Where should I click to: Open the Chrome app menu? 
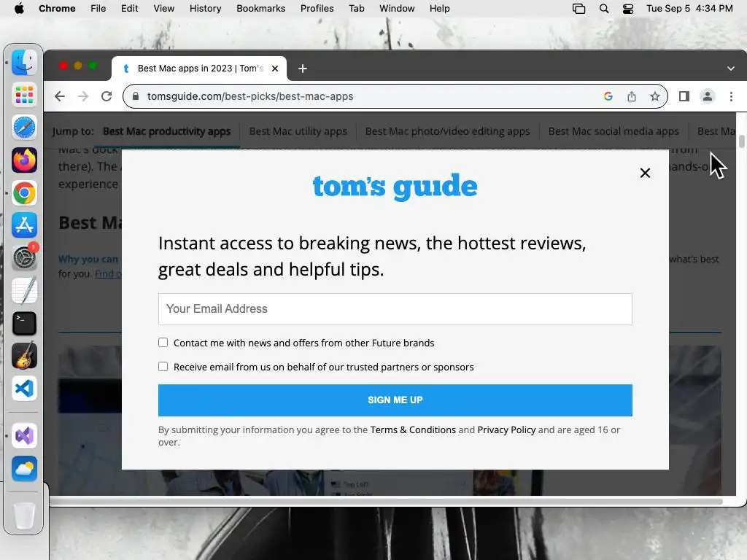click(x=57, y=9)
